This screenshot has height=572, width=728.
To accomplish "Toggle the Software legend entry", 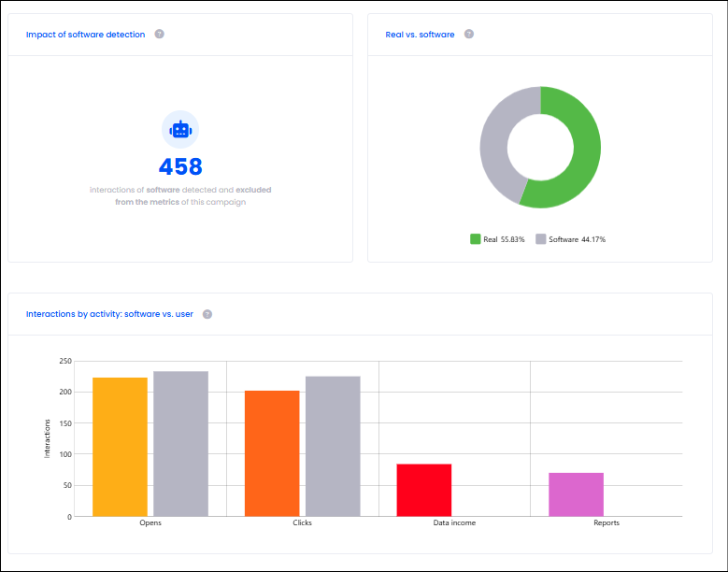I will [x=571, y=239].
